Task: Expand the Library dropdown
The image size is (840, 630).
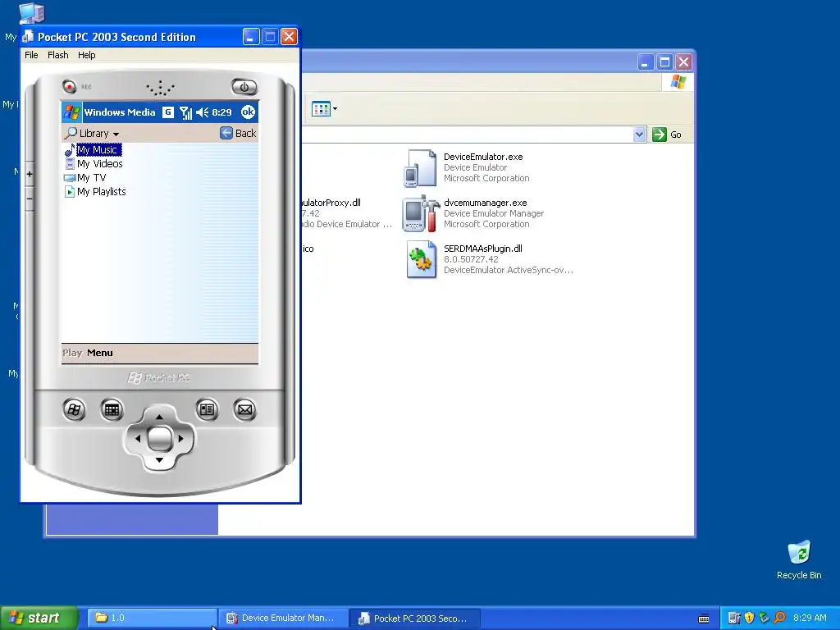Action: coord(92,134)
